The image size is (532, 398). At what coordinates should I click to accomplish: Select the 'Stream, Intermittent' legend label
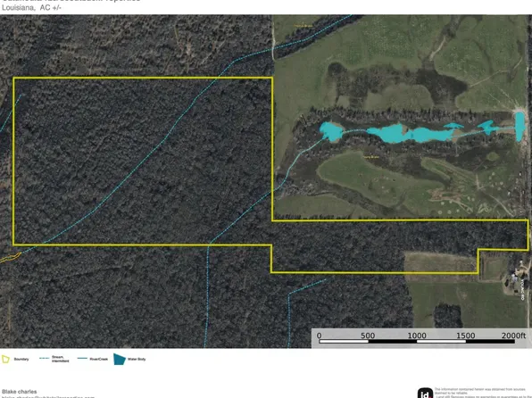point(61,359)
